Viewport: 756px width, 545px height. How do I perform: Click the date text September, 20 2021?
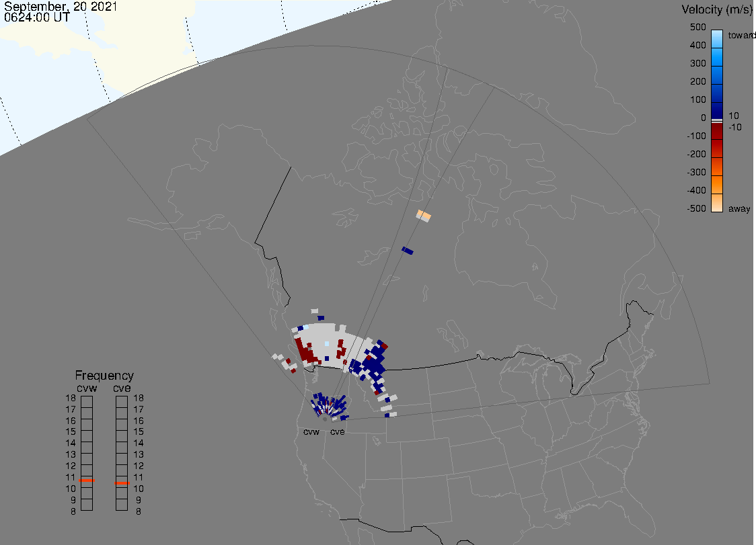click(61, 7)
